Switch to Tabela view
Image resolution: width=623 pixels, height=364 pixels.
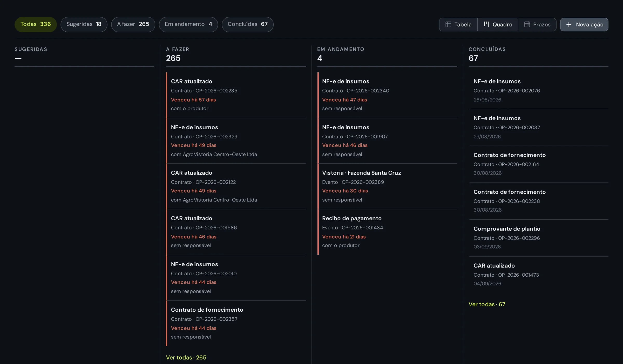(458, 24)
